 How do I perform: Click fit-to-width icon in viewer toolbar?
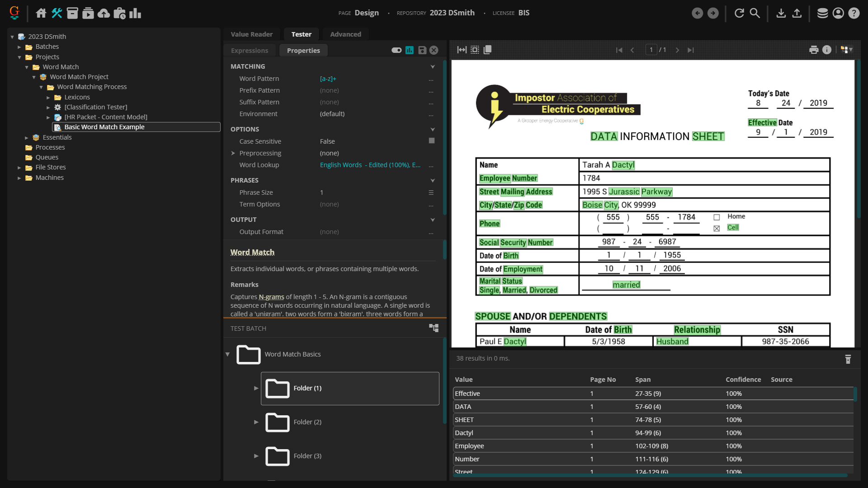point(462,50)
